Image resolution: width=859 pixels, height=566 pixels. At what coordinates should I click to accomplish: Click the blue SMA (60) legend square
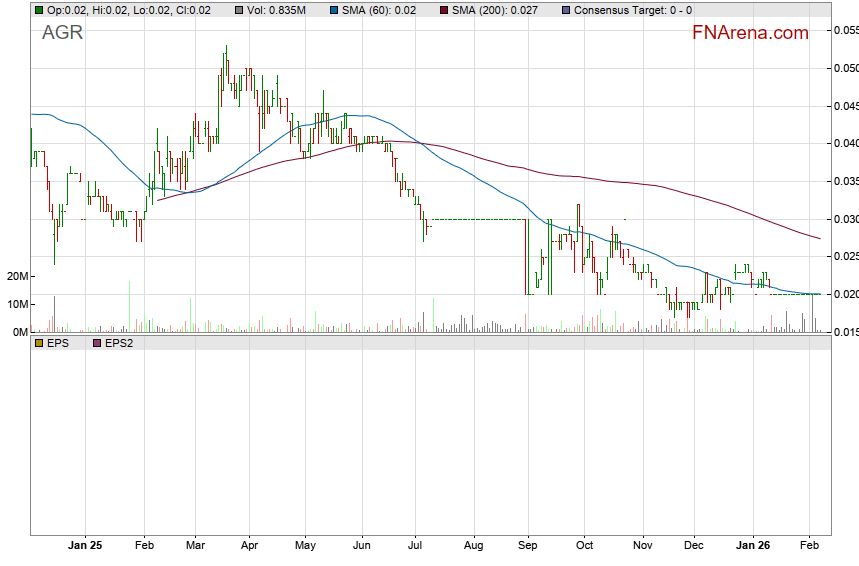[x=334, y=10]
